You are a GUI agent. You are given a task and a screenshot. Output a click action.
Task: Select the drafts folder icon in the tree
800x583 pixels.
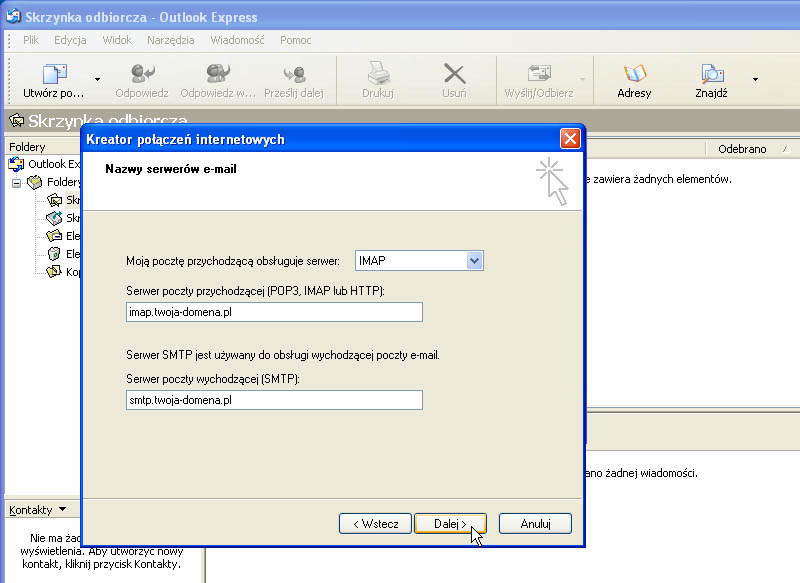54,271
